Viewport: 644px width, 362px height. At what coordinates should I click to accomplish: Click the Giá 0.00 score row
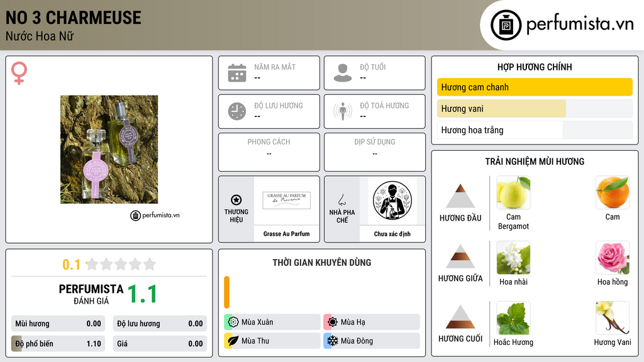[x=160, y=344]
